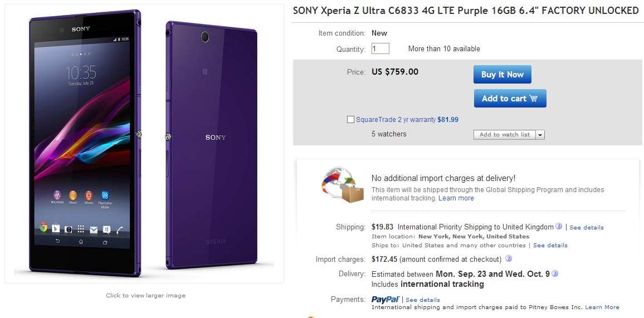
Task: See details for International Priority Shipping
Action: (586, 227)
